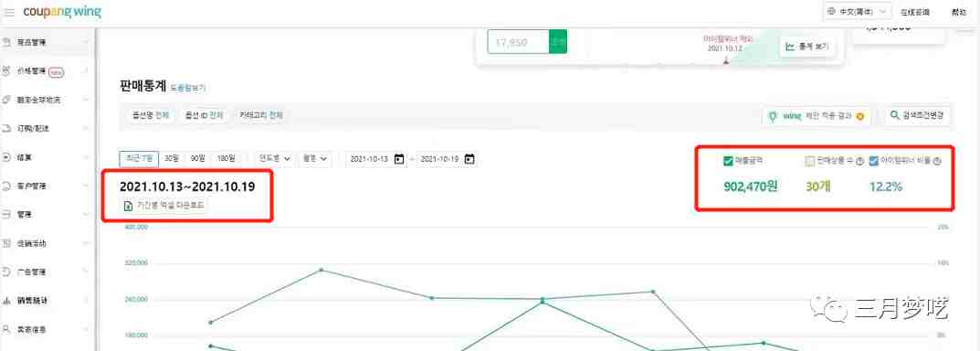Enable the 판매상품 수 checkbox
This screenshot has height=351, width=980.
(811, 161)
